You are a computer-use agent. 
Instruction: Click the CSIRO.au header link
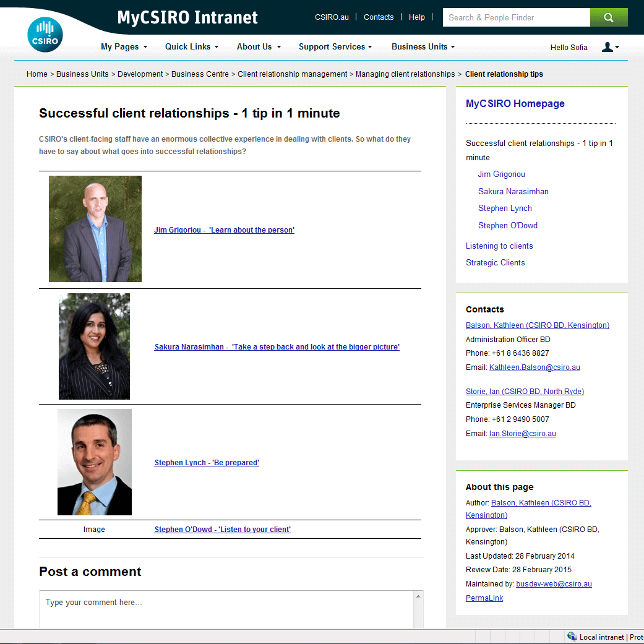click(332, 17)
